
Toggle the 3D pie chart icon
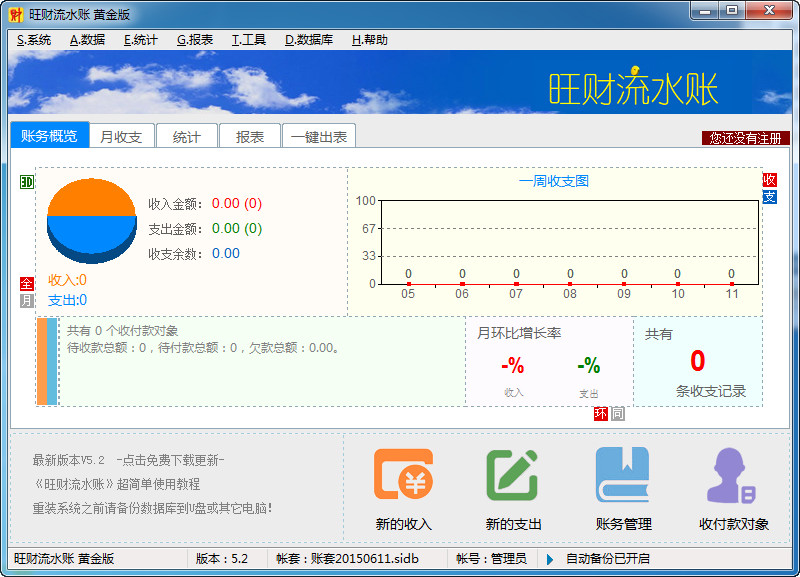[x=27, y=182]
